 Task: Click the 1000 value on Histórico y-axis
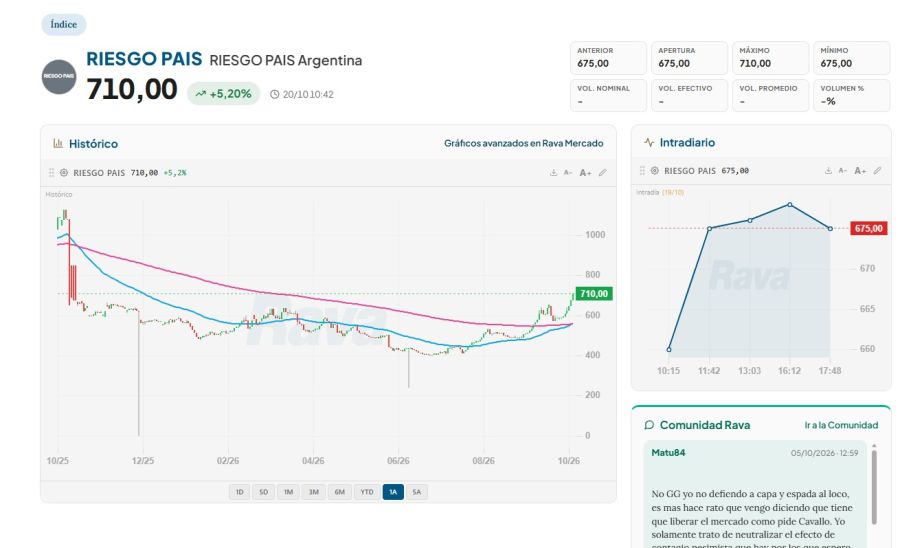(x=595, y=235)
